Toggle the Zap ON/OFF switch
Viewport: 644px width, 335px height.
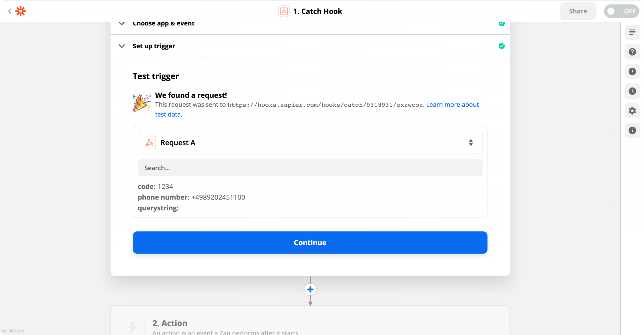click(x=621, y=11)
